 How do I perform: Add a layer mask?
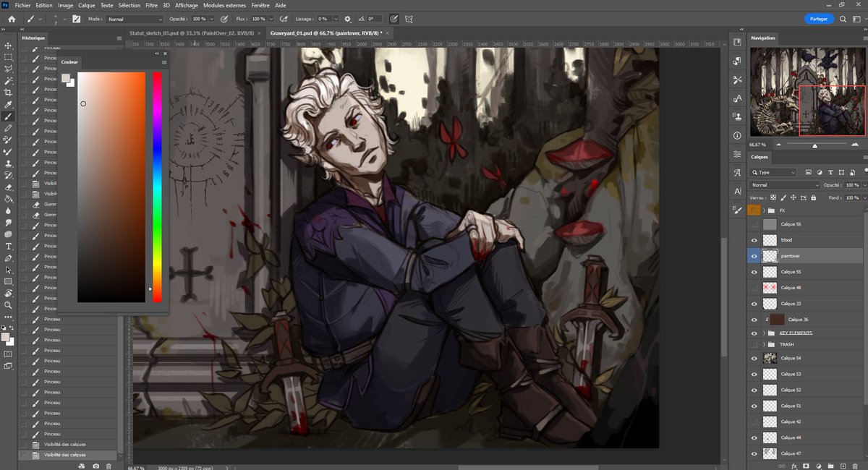[806, 466]
